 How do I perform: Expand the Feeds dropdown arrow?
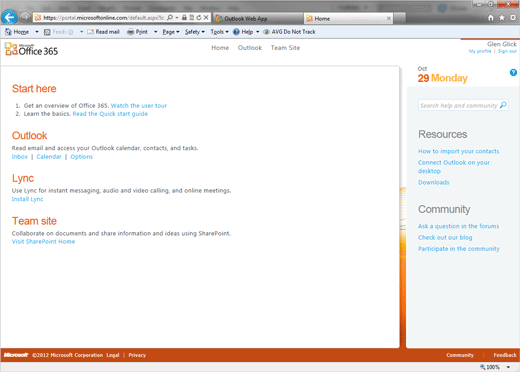pos(81,32)
